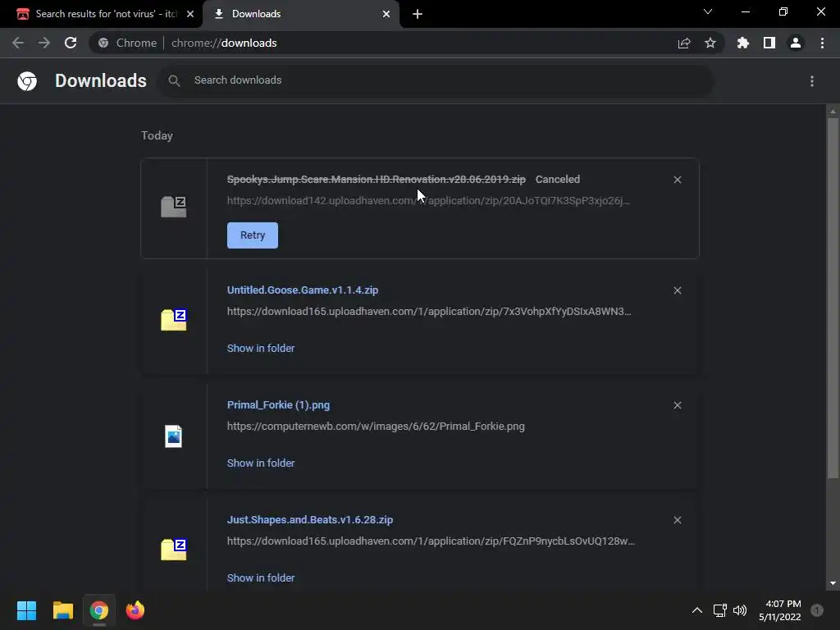Open Primal_Forkie (1).png file link

point(279,405)
